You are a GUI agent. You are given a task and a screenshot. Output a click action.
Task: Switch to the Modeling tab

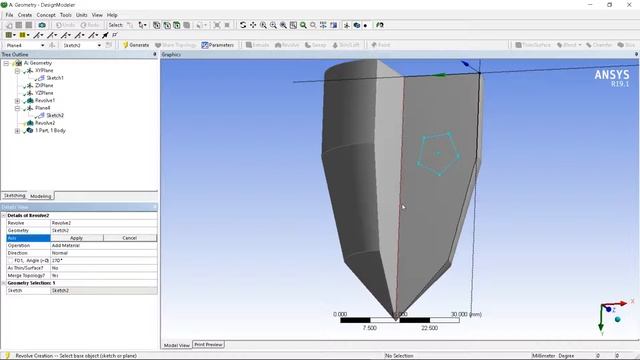[x=41, y=196]
